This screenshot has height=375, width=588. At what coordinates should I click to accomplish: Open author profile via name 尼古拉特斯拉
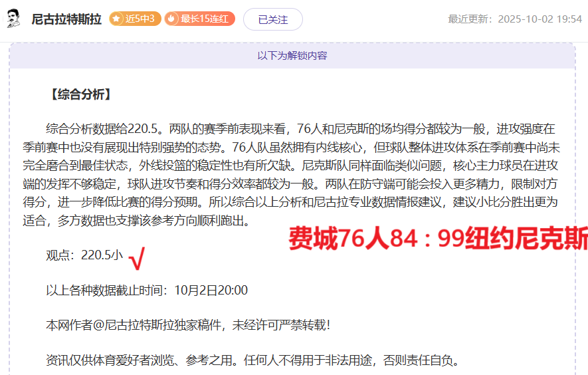(x=66, y=19)
